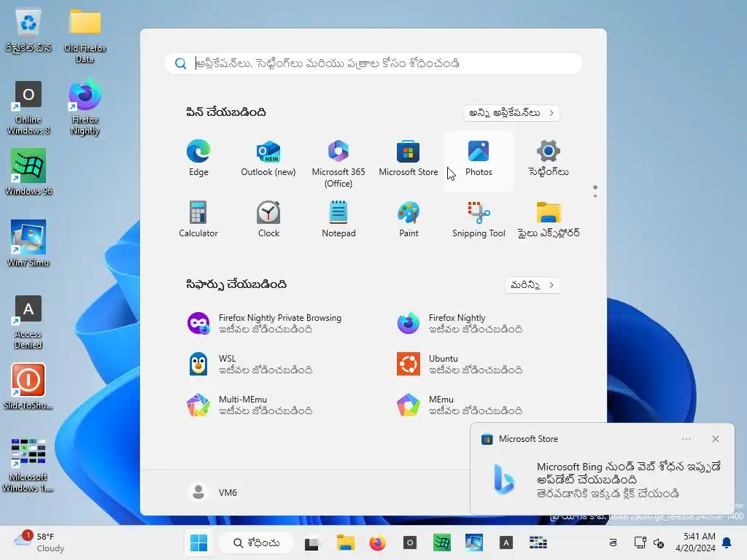
Task: Open VM6 user account menu
Action: point(212,492)
